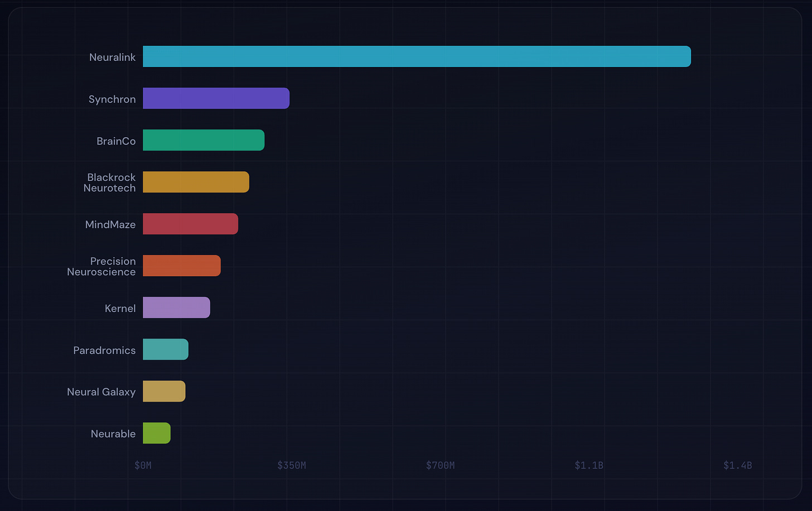Click the "Neurable" label text
The height and width of the screenshot is (511, 812).
click(x=113, y=433)
